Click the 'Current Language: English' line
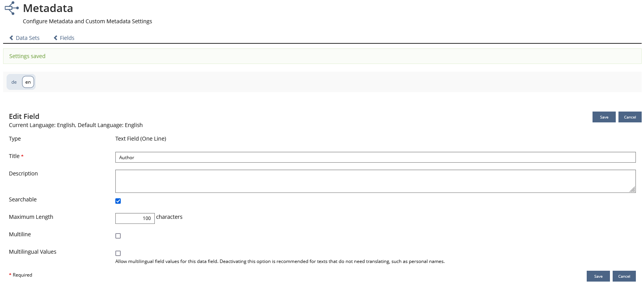 76,125
